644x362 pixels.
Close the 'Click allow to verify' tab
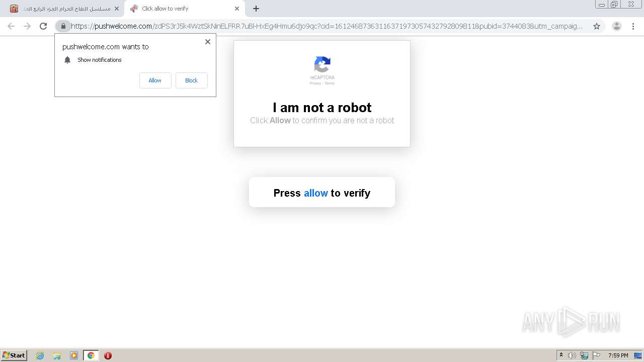(237, 9)
